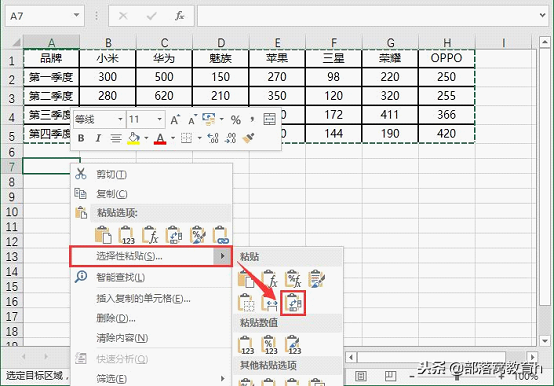
Task: Click the Transpose icon in the 粘贴选项 row
Action: [x=174, y=235]
